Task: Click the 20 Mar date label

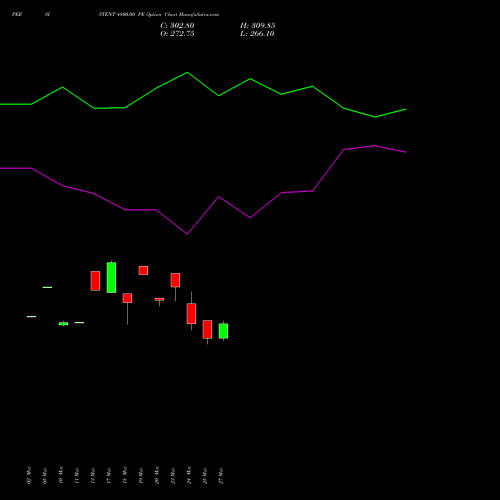Action: tap(157, 475)
